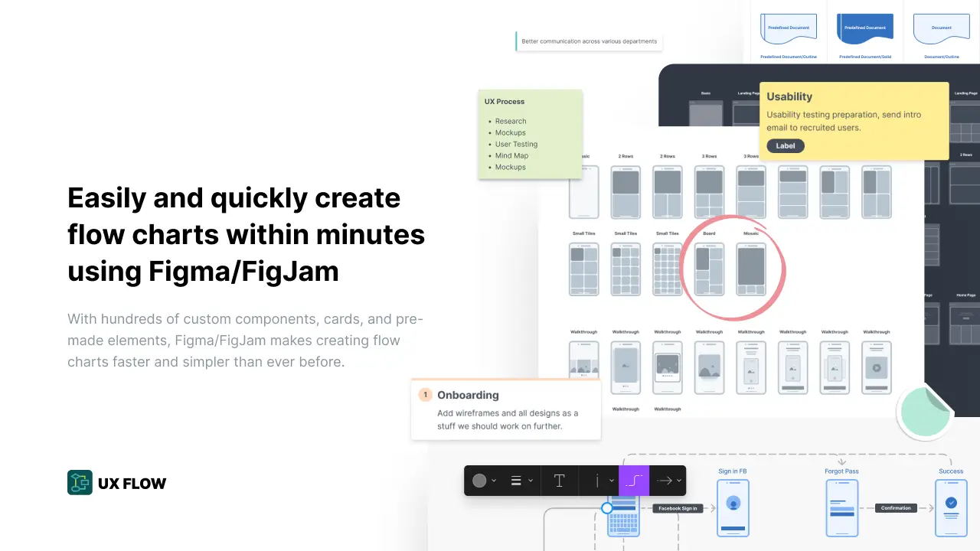Select the Facebook Sign in connector label
This screenshot has height=551, width=980.
click(678, 508)
